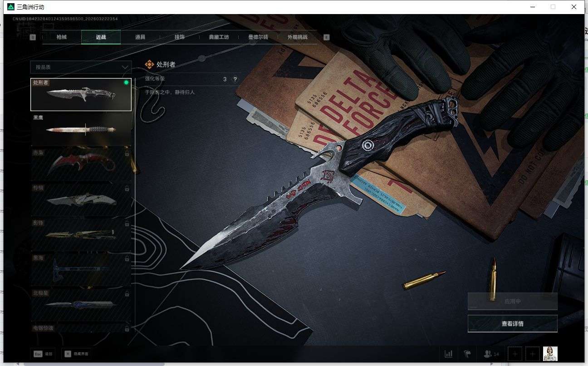Click the left arrow key before 枪械
The image size is (588, 366).
[33, 37]
